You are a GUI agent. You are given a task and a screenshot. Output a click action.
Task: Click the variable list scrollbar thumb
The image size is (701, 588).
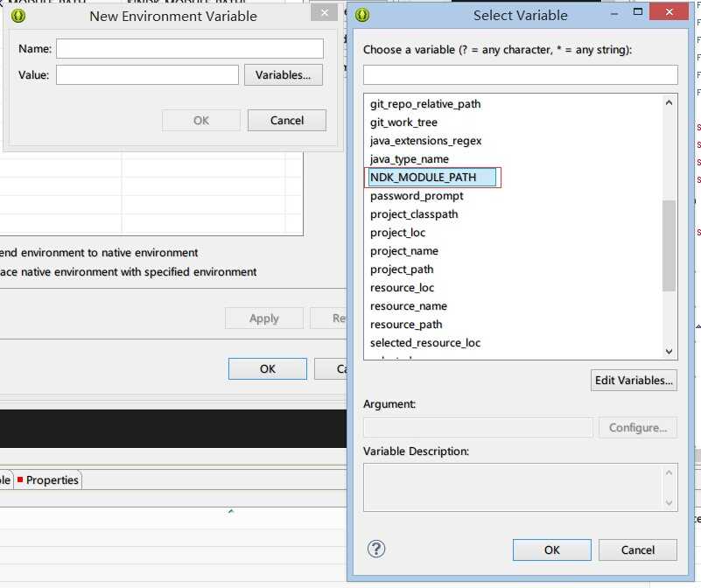[669, 246]
